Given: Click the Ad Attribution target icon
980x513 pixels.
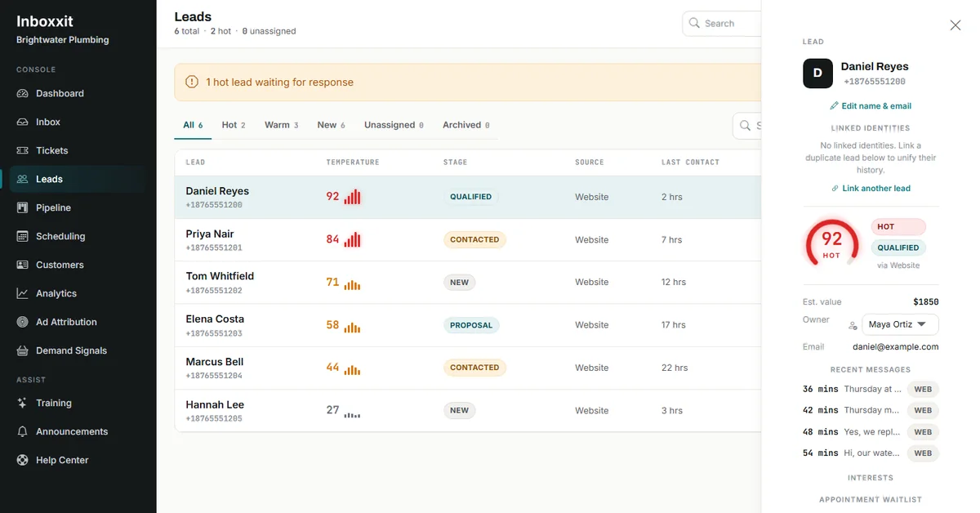Looking at the screenshot, I should tap(23, 322).
